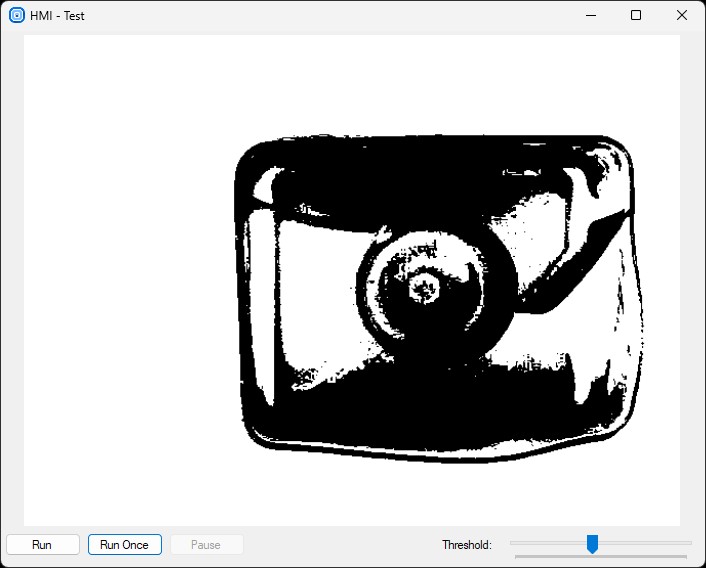Click the Run Once button
This screenshot has width=706, height=568.
[x=124, y=545]
